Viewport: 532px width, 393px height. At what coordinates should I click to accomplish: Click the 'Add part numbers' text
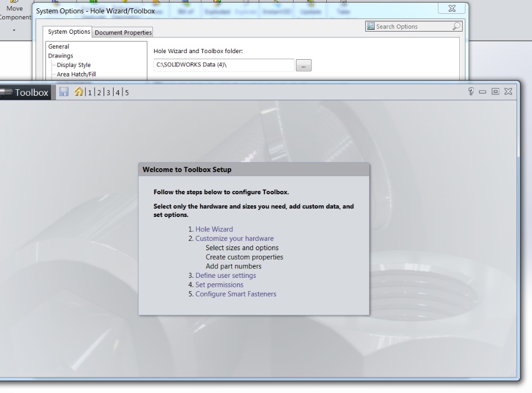coord(233,266)
